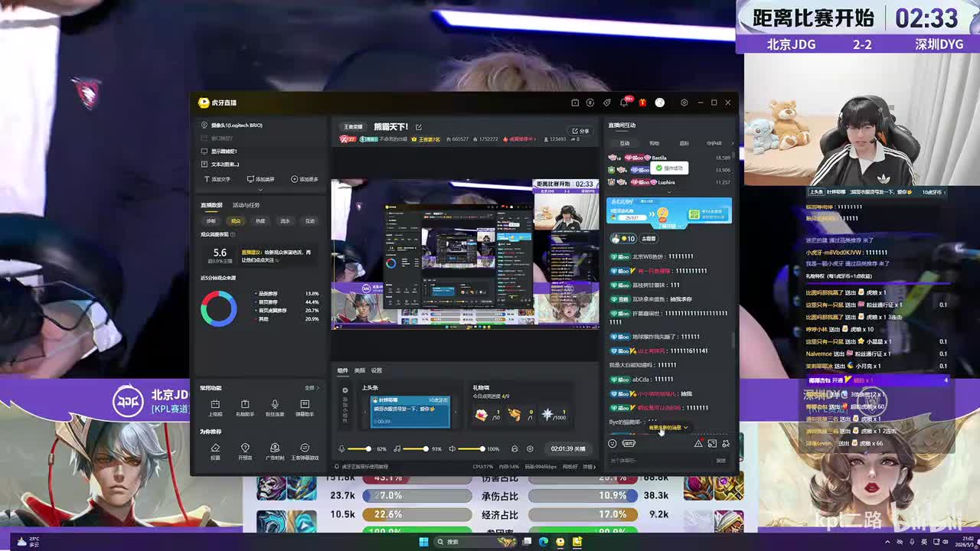Viewport: 980px width, 551px height.
Task: Adjust the music volume slider at 93%
Action: 416,448
